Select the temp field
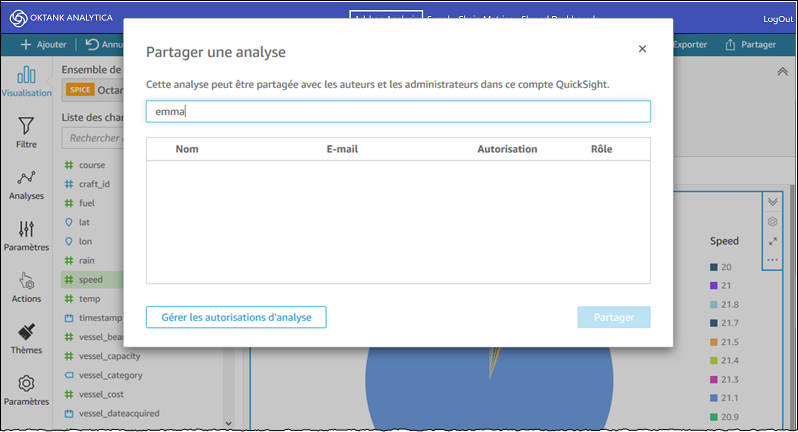Screen dimensions: 798x432 pyautogui.click(x=92, y=299)
